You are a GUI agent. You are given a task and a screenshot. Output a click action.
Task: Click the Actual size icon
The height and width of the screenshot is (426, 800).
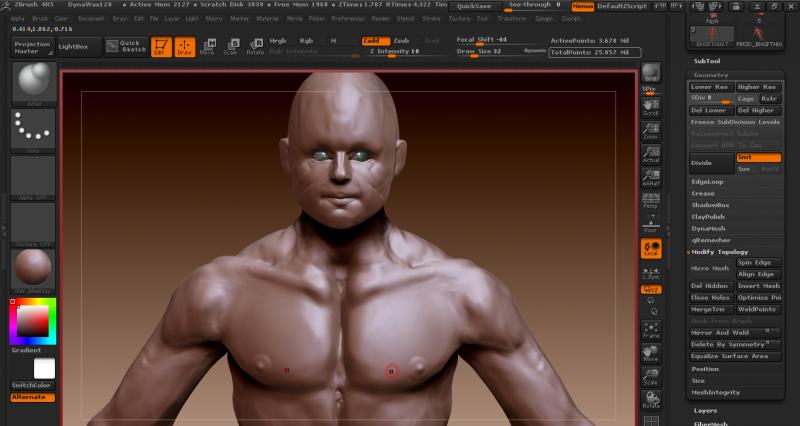pyautogui.click(x=651, y=154)
